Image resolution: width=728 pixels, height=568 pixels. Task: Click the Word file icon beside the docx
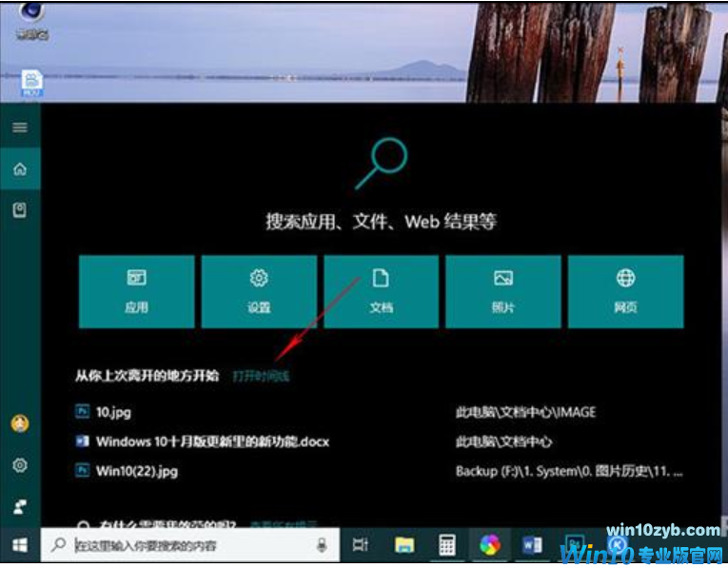click(x=82, y=441)
